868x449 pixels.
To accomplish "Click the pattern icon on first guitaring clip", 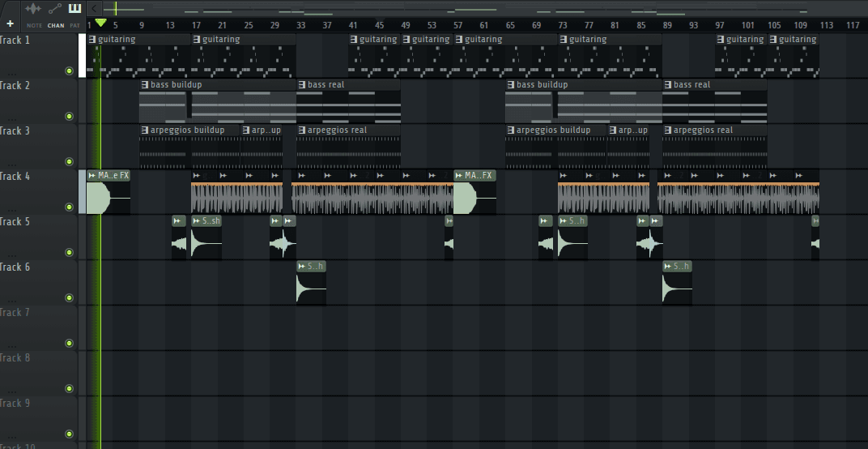I will (x=92, y=39).
